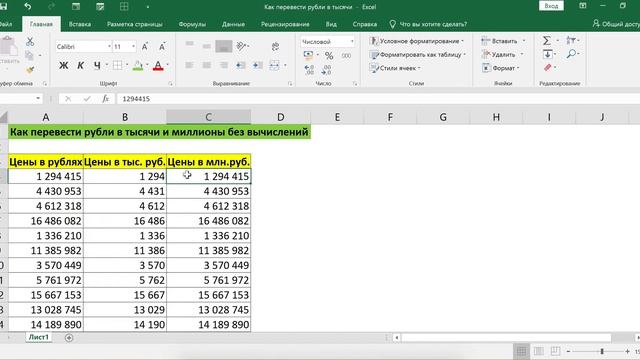640x360 pixels.
Task: Apply Underline with the Ч button
Action: [97, 65]
